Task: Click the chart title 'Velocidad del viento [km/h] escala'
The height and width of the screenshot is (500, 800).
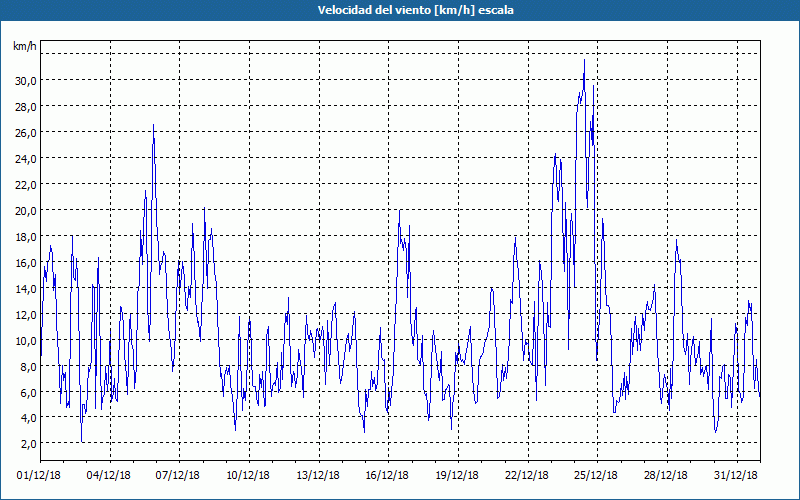Action: 415,10
